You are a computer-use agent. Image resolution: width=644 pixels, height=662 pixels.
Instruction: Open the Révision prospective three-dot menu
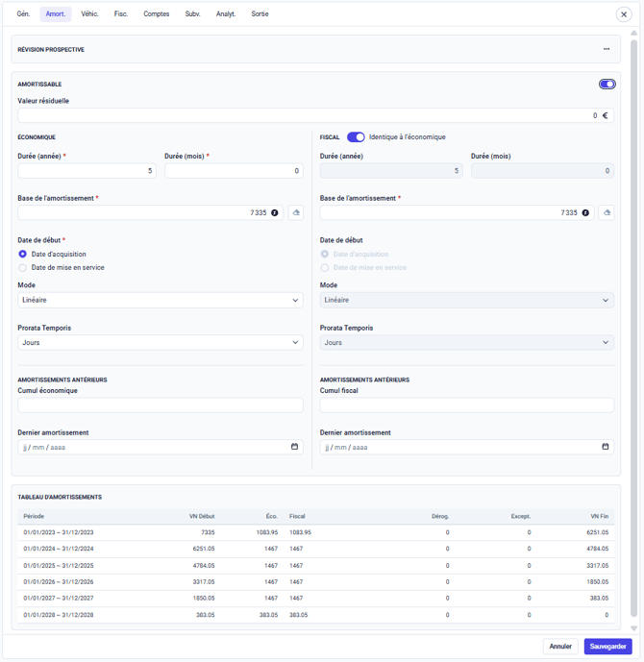pyautogui.click(x=607, y=49)
